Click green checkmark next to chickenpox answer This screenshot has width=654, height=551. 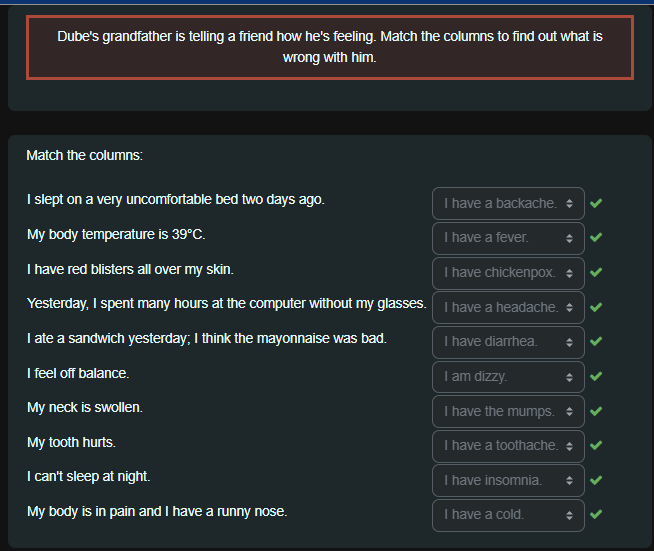coord(596,272)
